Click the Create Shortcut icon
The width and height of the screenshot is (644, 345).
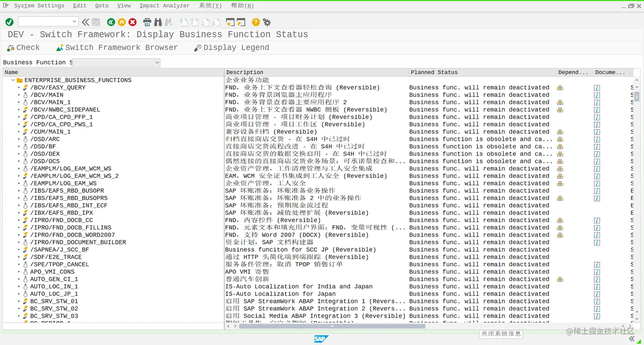[x=241, y=22]
